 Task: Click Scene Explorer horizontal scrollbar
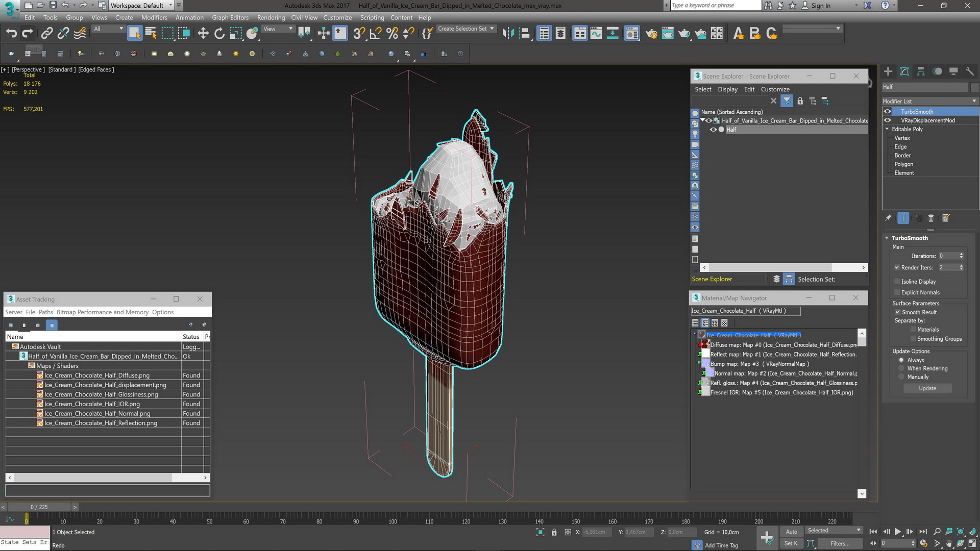pos(783,267)
